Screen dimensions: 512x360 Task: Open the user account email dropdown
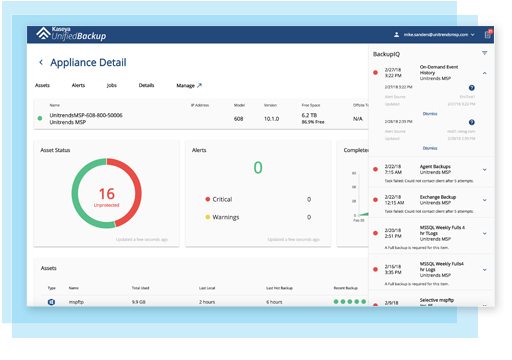click(439, 35)
